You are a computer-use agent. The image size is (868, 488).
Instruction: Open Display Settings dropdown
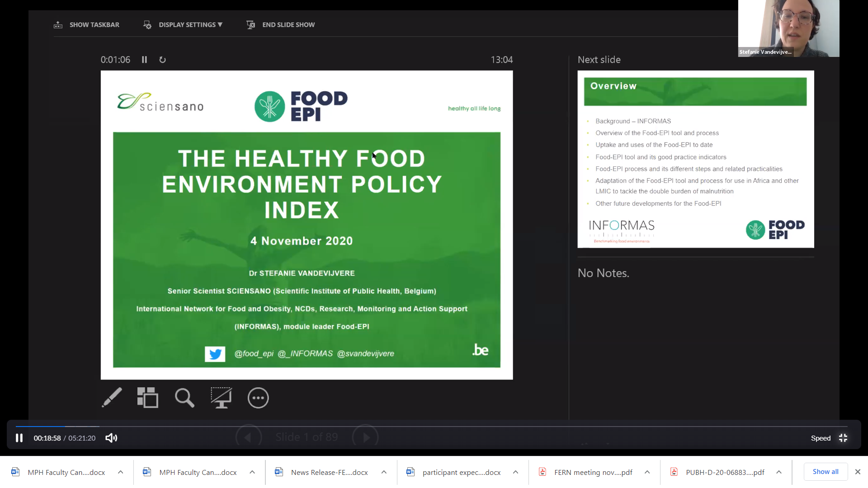pos(190,25)
